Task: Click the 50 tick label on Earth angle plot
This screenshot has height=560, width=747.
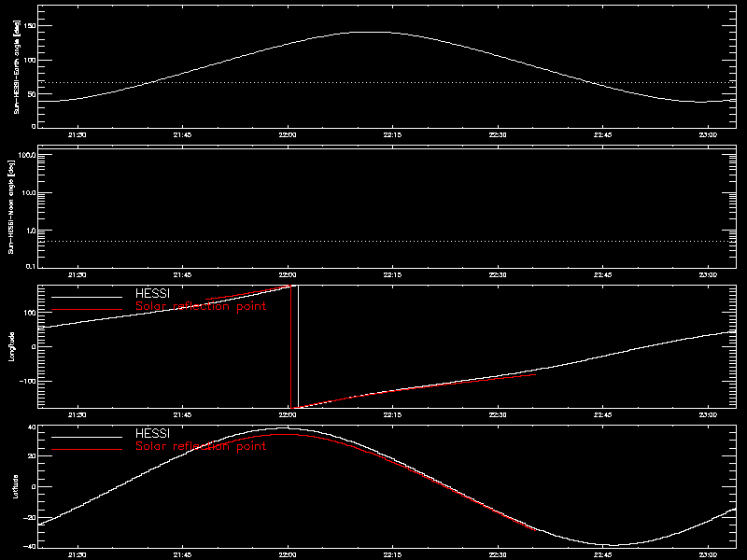Action: [x=32, y=94]
